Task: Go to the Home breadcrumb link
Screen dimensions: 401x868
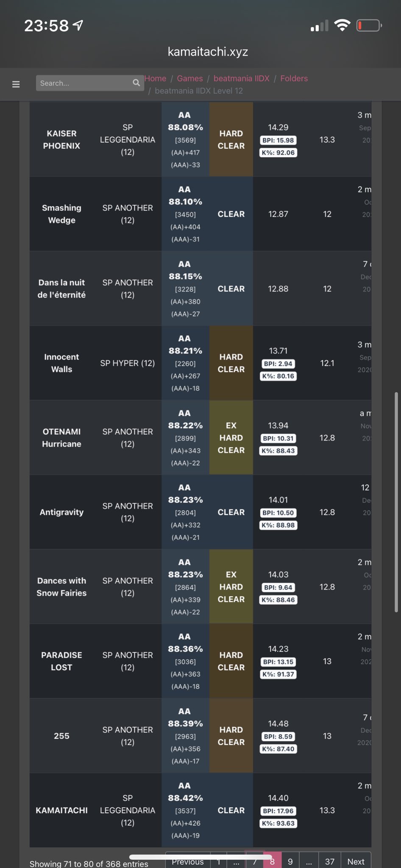Action: [156, 78]
